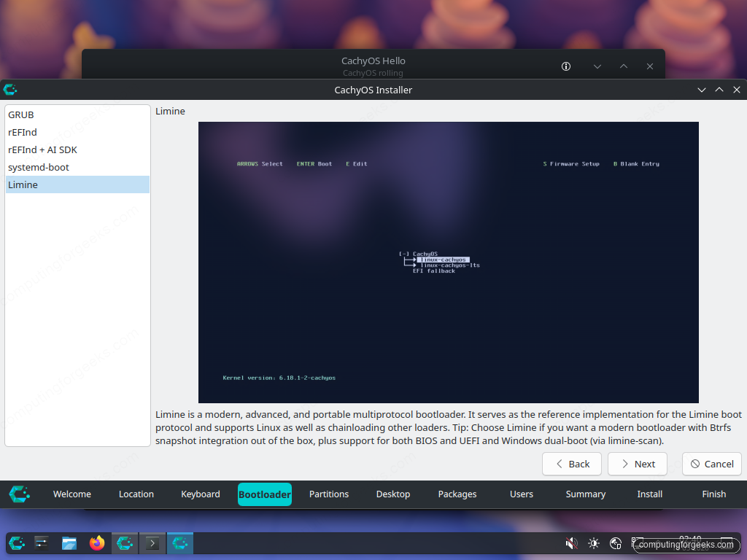The width and height of the screenshot is (747, 560).
Task: Minimize the CachyOS Installer window
Action: click(x=702, y=90)
